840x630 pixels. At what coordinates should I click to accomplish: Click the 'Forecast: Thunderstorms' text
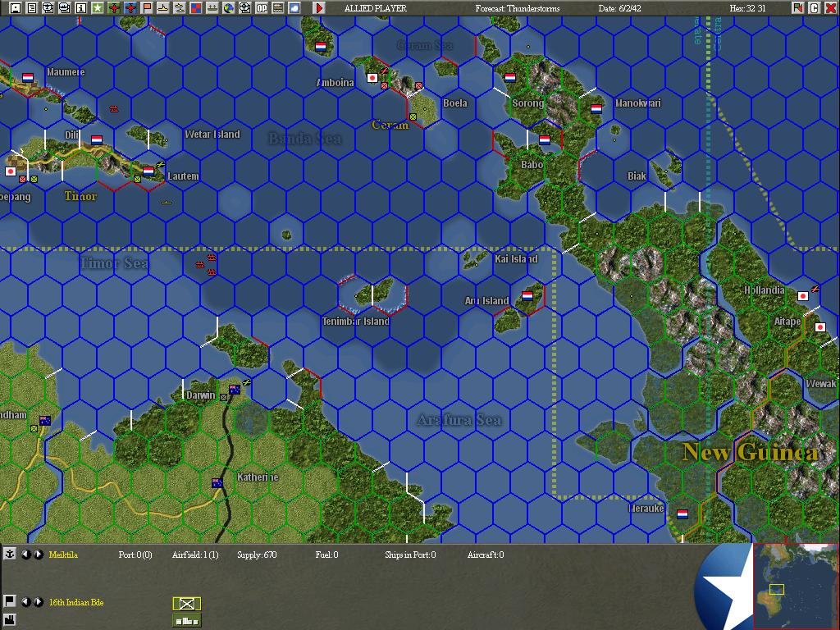[518, 8]
